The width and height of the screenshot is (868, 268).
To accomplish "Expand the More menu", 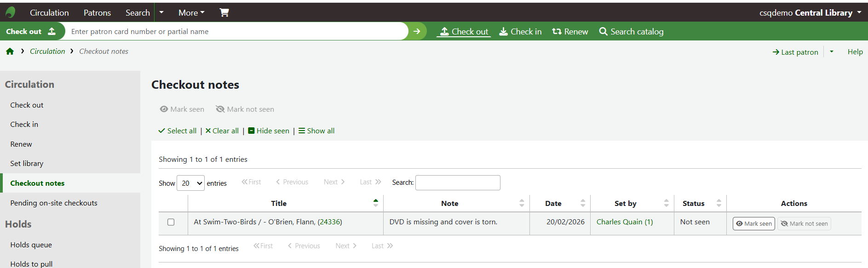I will [191, 12].
